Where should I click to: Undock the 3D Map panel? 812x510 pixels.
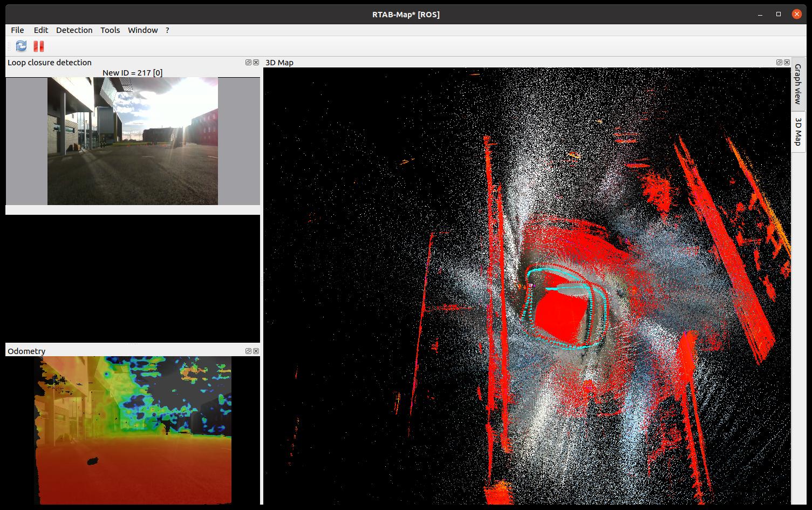pos(779,63)
